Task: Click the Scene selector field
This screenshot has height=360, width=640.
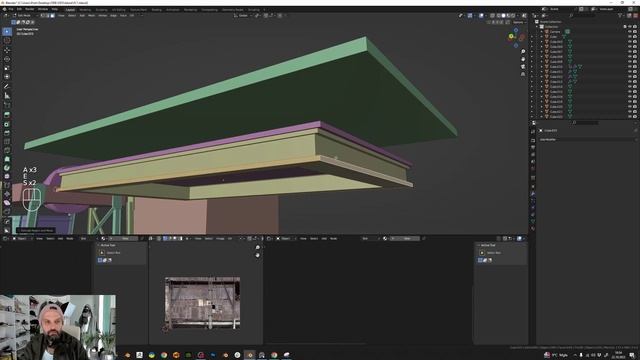Action: [561, 9]
